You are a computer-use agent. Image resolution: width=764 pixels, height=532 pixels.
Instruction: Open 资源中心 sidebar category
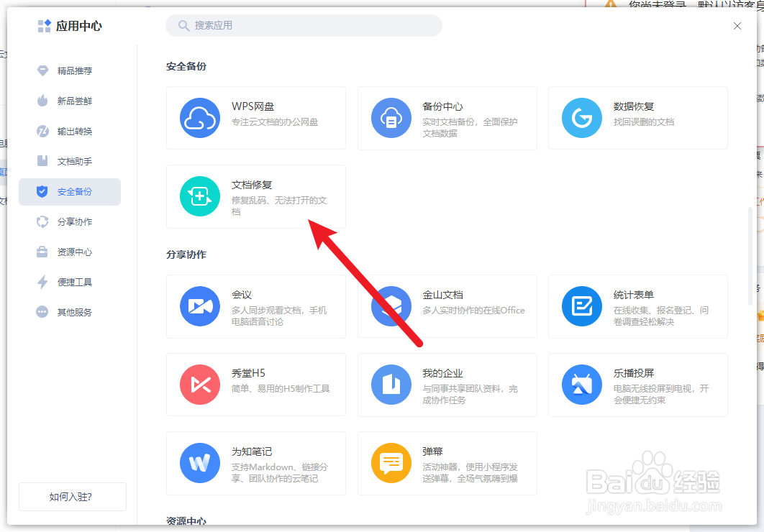pos(70,252)
